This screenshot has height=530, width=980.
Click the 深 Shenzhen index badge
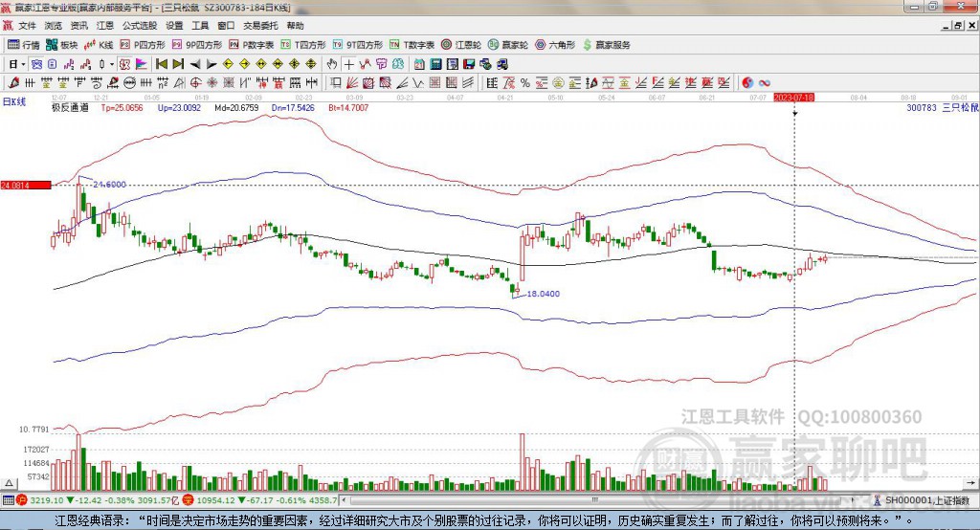189,500
